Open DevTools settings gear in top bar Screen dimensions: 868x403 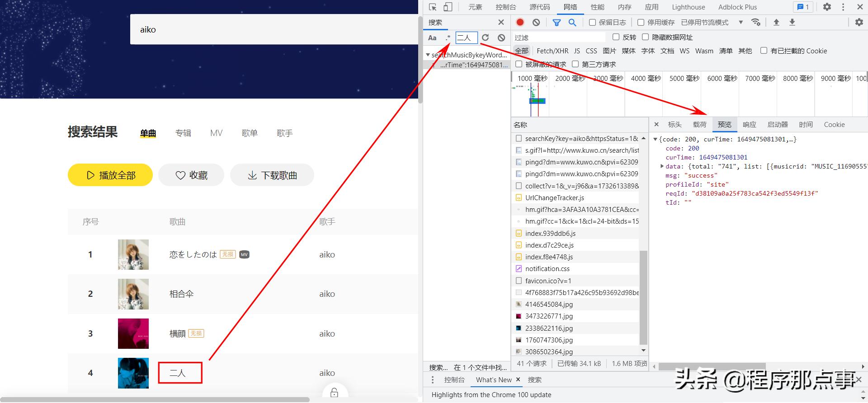coord(827,7)
